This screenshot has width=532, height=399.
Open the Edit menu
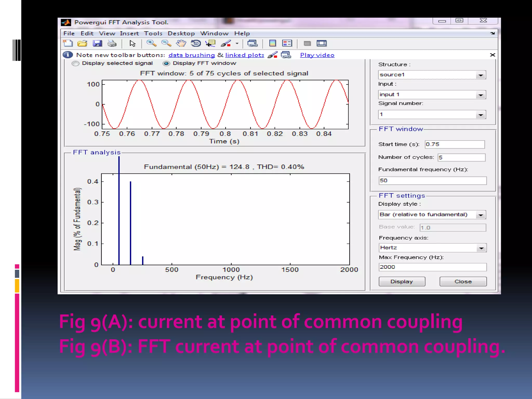(87, 34)
